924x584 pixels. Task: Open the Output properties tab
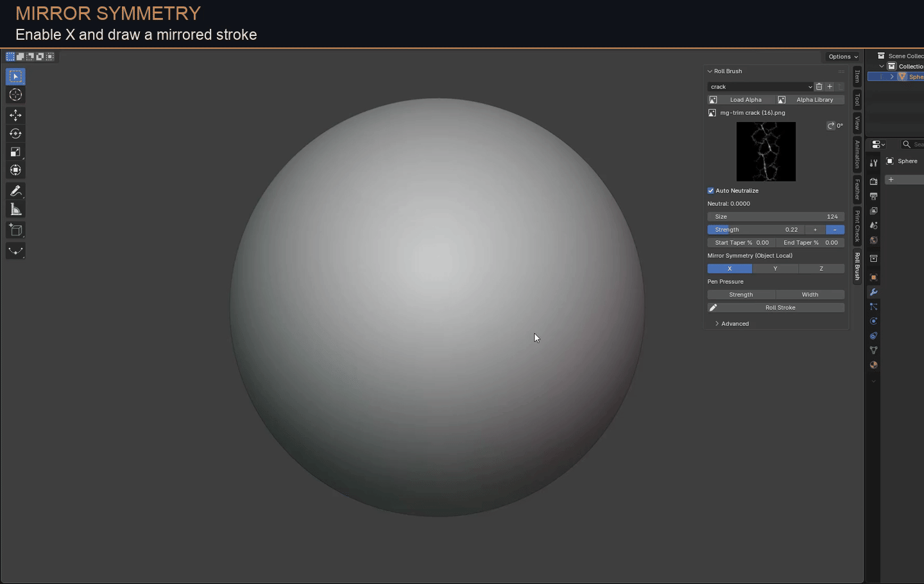(873, 196)
